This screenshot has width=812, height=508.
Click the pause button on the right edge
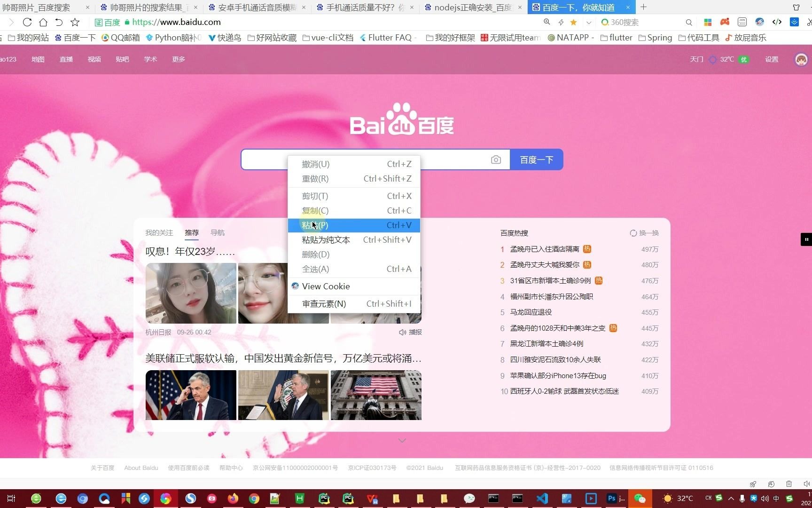[x=806, y=239]
